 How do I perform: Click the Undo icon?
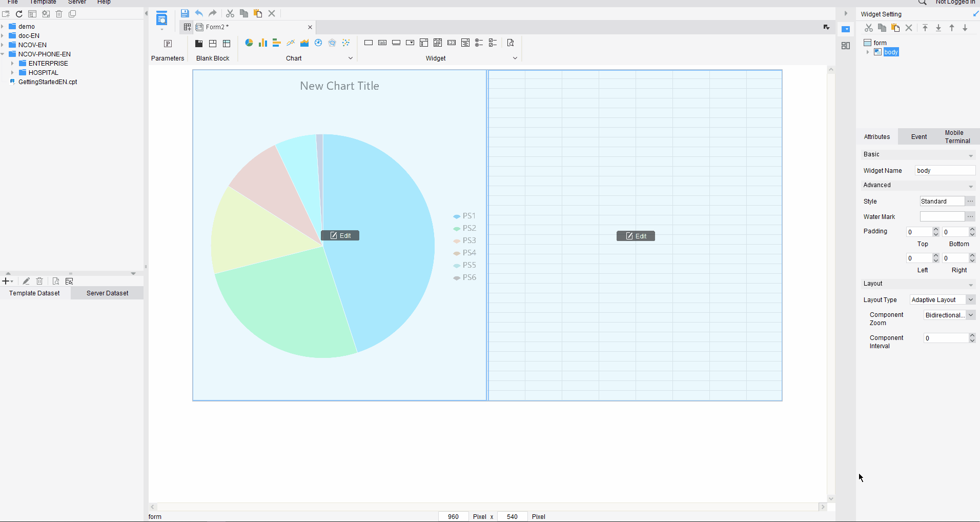click(x=199, y=13)
